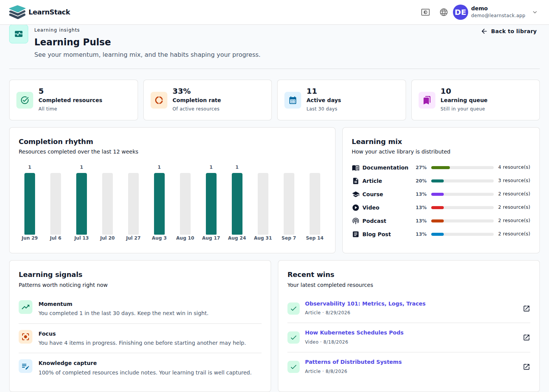Open the language globe icon
This screenshot has height=392, width=549.
coord(444,12)
